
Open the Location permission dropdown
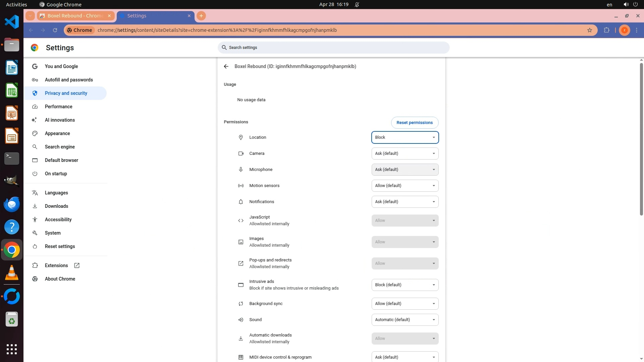(405, 137)
